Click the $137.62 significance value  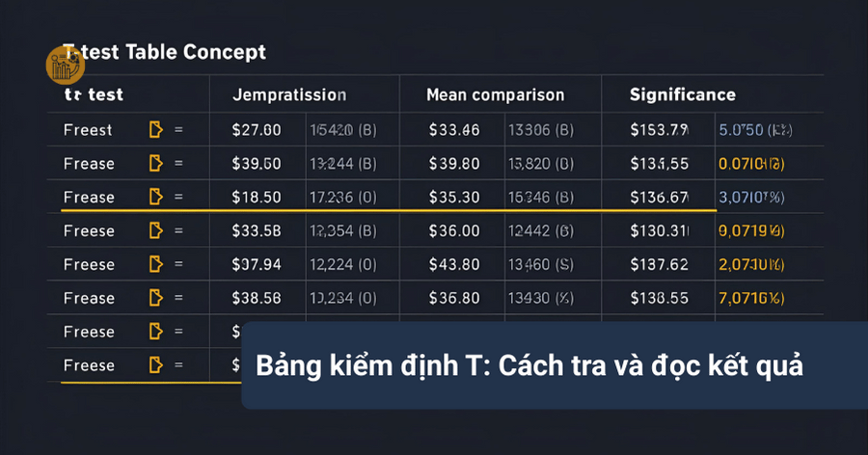tap(660, 264)
